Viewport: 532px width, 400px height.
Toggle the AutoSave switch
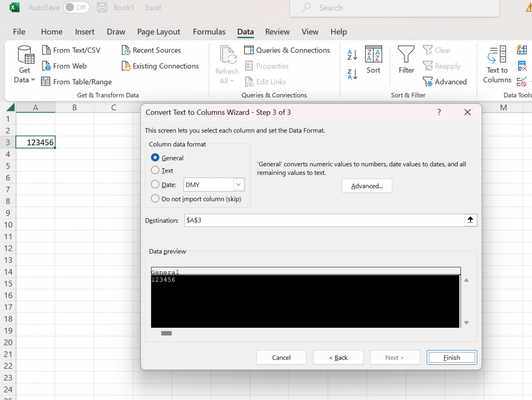[x=76, y=7]
